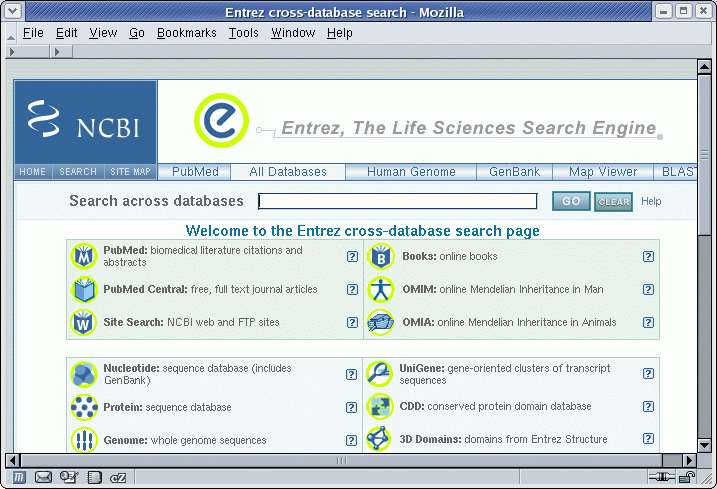Image resolution: width=717 pixels, height=489 pixels.
Task: Open Composer icon in the status bar
Action: (x=69, y=478)
